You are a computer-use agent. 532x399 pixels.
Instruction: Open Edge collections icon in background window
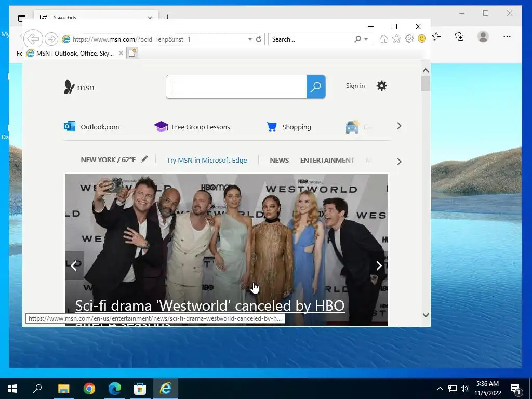click(x=459, y=36)
